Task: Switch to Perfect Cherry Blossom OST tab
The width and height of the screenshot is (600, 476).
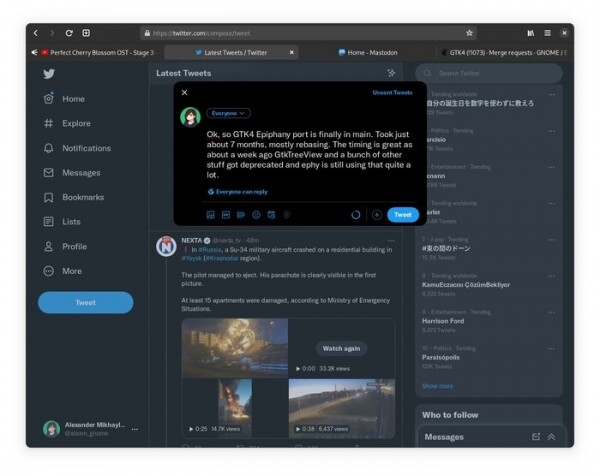Action: point(98,52)
